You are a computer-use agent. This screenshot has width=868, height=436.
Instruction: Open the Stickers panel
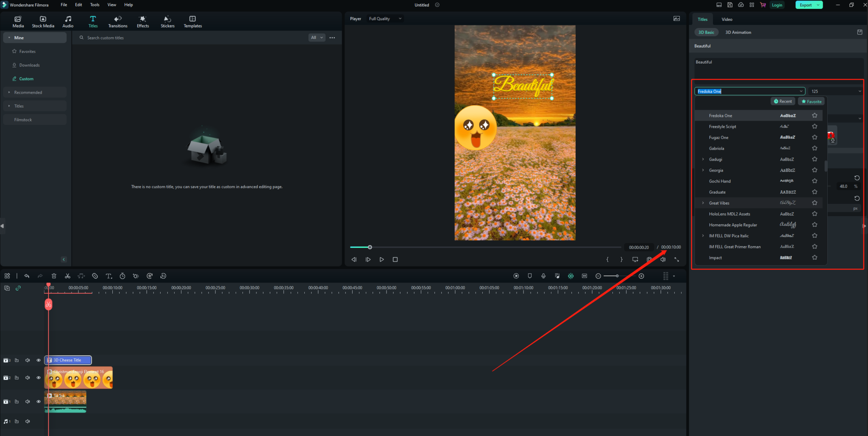167,21
